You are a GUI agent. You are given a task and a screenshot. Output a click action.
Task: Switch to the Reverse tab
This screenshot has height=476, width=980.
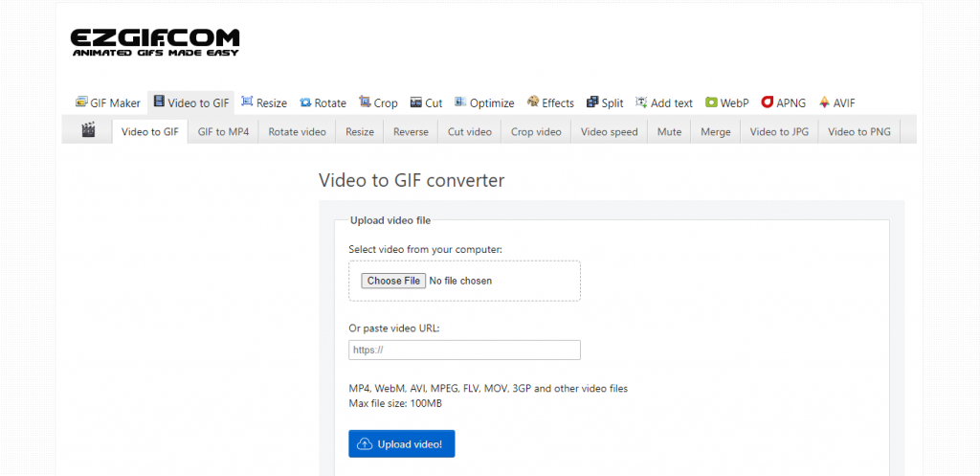click(x=411, y=132)
